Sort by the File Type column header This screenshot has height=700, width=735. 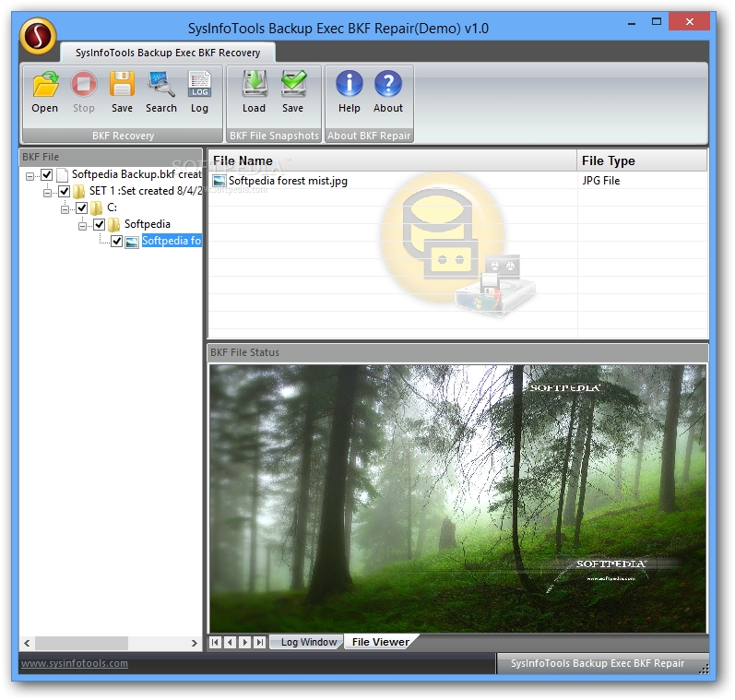coord(642,160)
